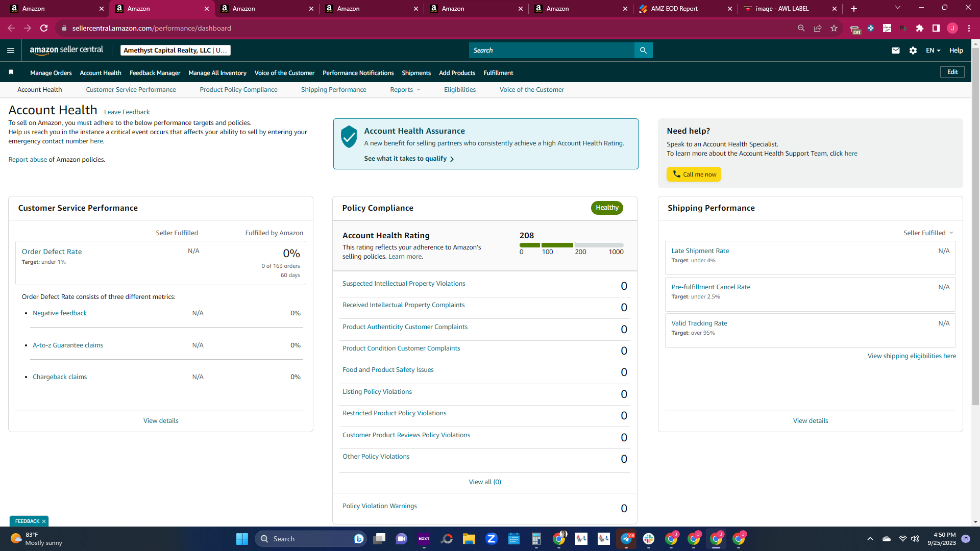Open the Chrome profile avatar

tap(952, 29)
